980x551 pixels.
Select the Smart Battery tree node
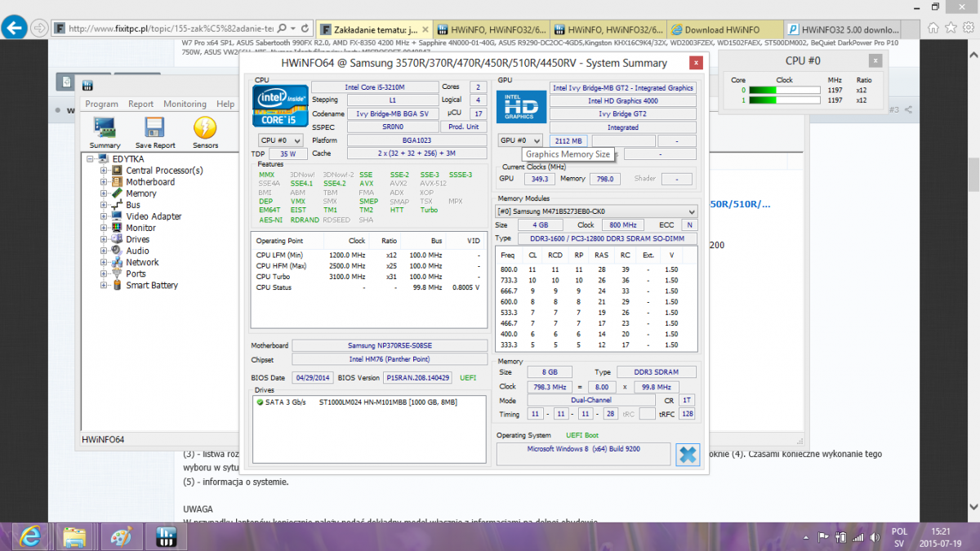tap(152, 285)
